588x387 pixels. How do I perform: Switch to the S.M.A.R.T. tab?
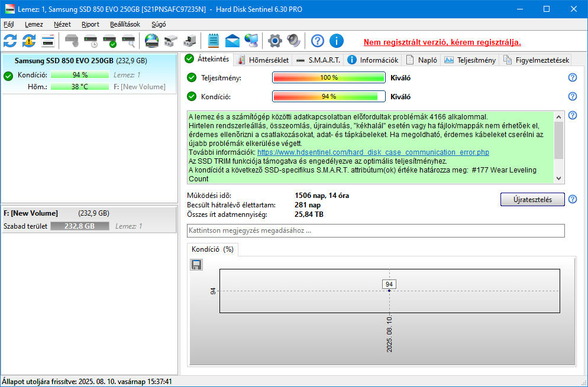click(318, 60)
